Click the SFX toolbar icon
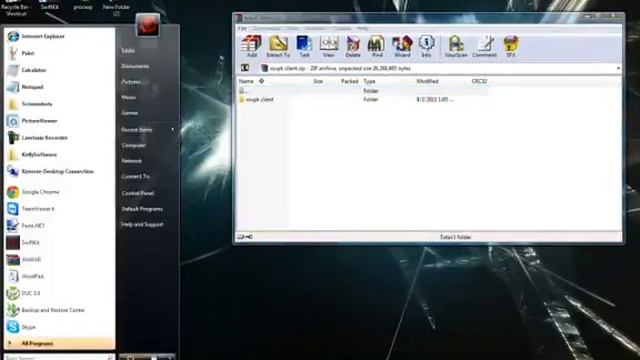Viewport: 640px width, 360px height. [x=511, y=46]
